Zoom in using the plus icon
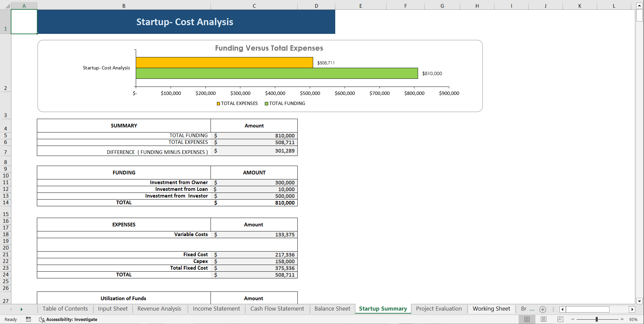This screenshot has height=324, width=644. pos(622,319)
